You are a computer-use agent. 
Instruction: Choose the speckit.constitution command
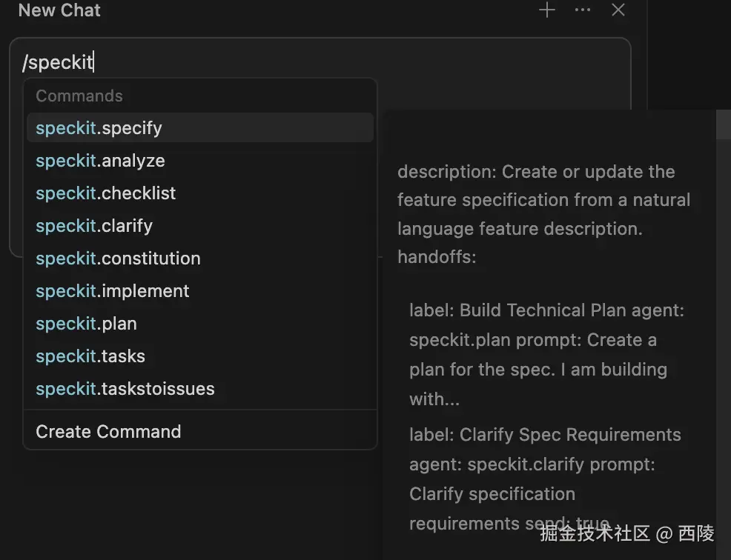[119, 259]
